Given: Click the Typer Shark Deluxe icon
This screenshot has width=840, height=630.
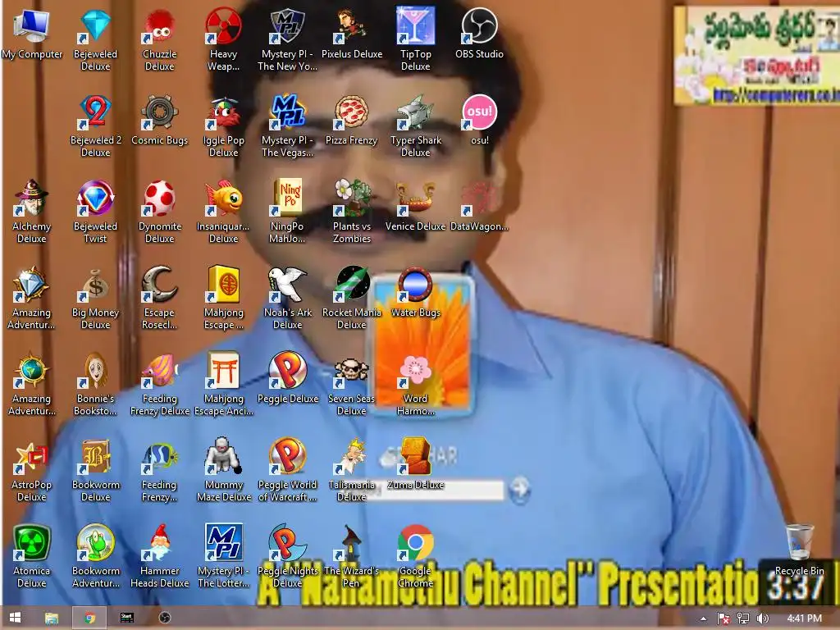Looking at the screenshot, I should 415,112.
